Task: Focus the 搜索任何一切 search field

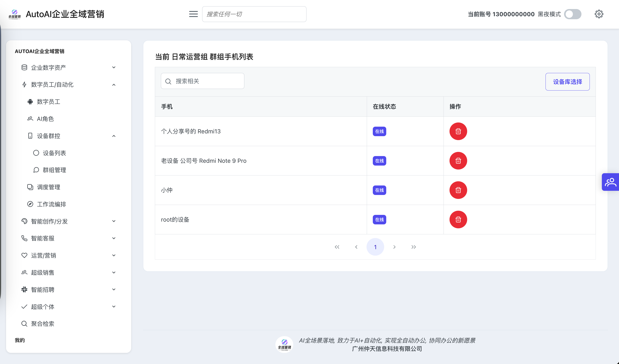Action: (254, 14)
